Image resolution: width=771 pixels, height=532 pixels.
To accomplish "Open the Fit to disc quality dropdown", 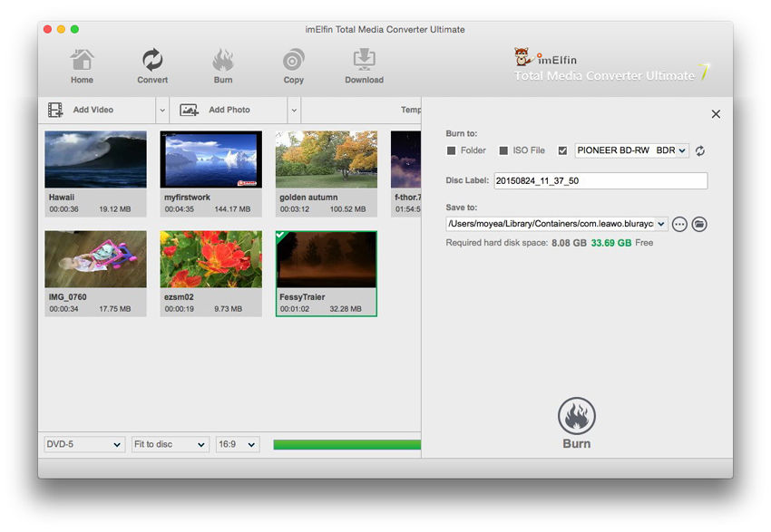I will [170, 445].
